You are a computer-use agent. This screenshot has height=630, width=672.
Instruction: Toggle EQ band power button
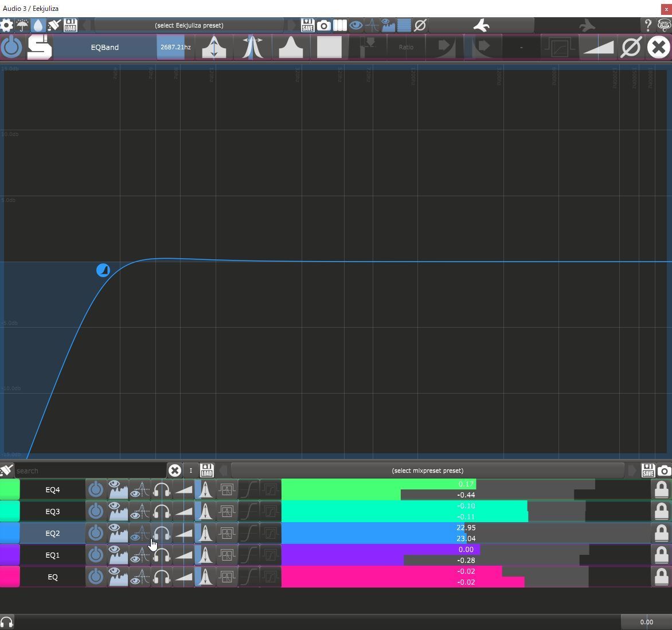11,47
